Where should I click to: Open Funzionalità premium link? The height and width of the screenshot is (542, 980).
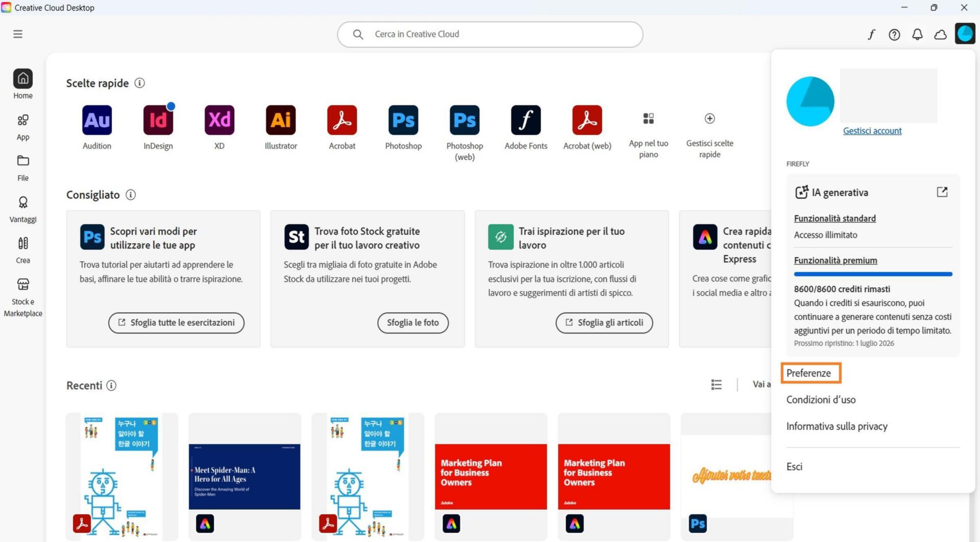pos(836,261)
